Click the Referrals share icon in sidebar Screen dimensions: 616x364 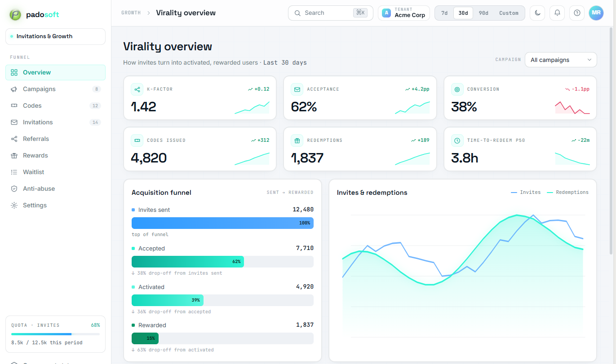(14, 139)
